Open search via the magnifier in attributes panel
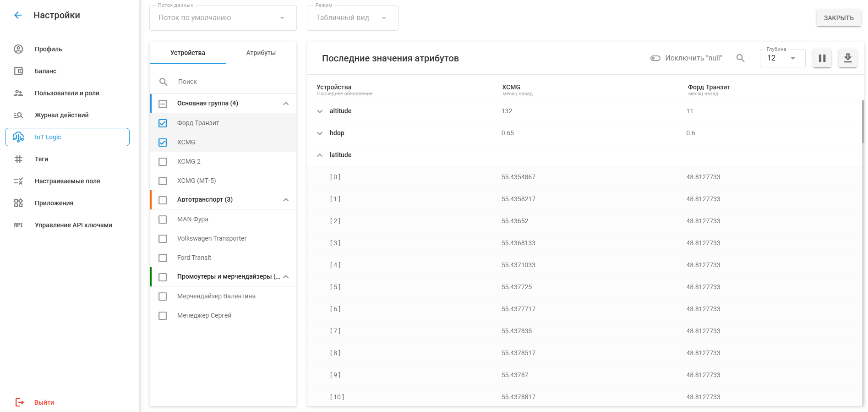868x412 pixels. 740,58
